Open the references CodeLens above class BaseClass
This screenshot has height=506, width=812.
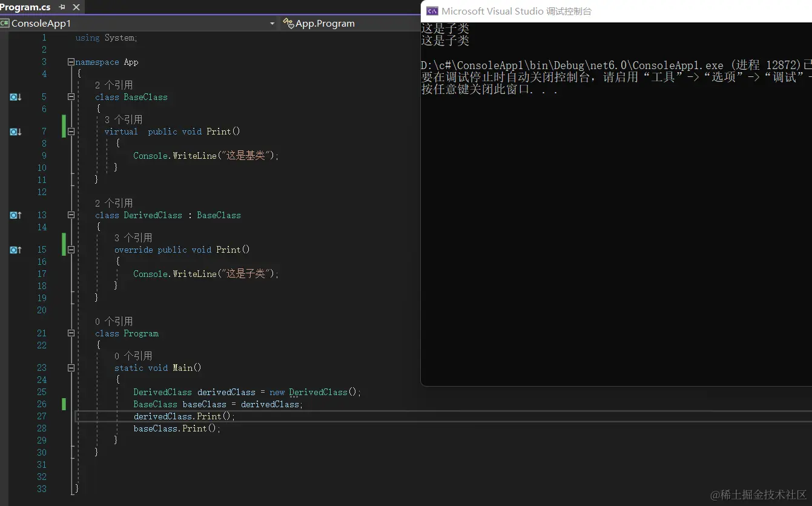point(114,85)
